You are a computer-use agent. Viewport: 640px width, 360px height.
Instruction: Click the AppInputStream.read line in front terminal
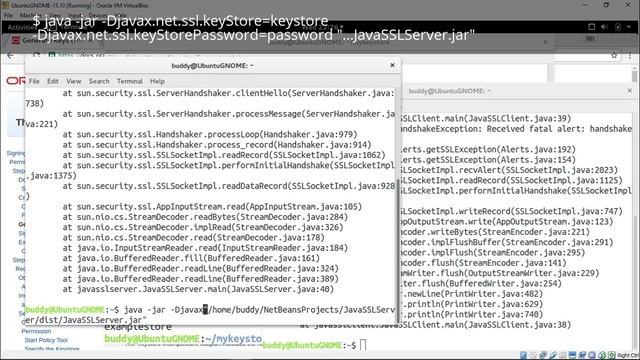click(212, 207)
